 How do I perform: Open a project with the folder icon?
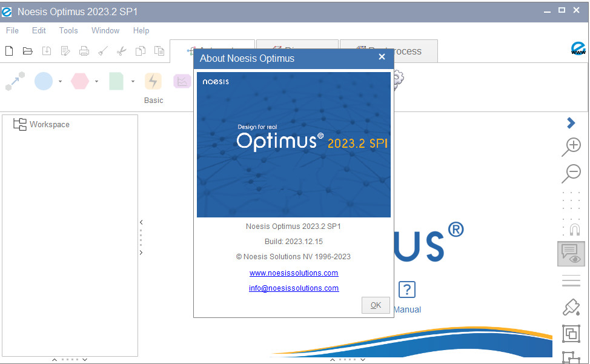pos(27,51)
